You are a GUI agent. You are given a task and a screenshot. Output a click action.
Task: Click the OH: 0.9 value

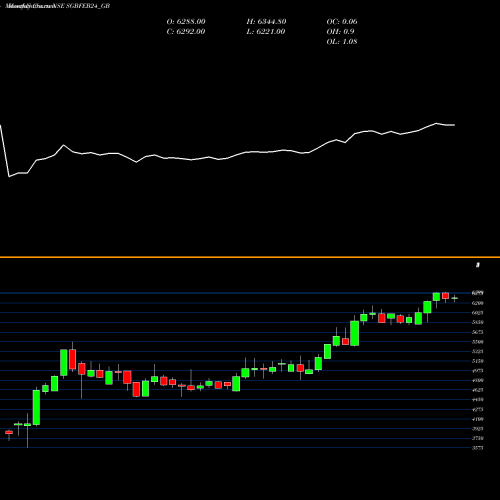click(x=340, y=32)
